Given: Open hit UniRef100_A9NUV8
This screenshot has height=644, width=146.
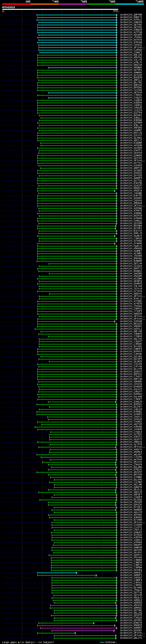Looking at the screenshot, I should pyautogui.click(x=131, y=22).
